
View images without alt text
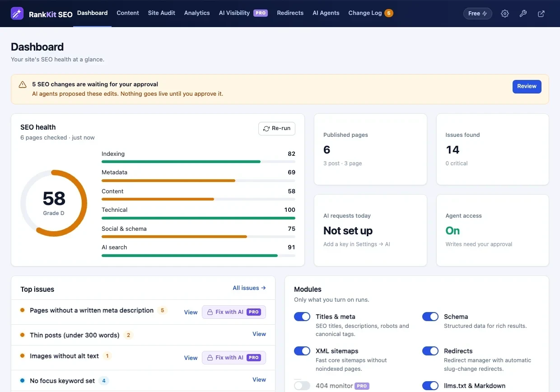coord(191,358)
